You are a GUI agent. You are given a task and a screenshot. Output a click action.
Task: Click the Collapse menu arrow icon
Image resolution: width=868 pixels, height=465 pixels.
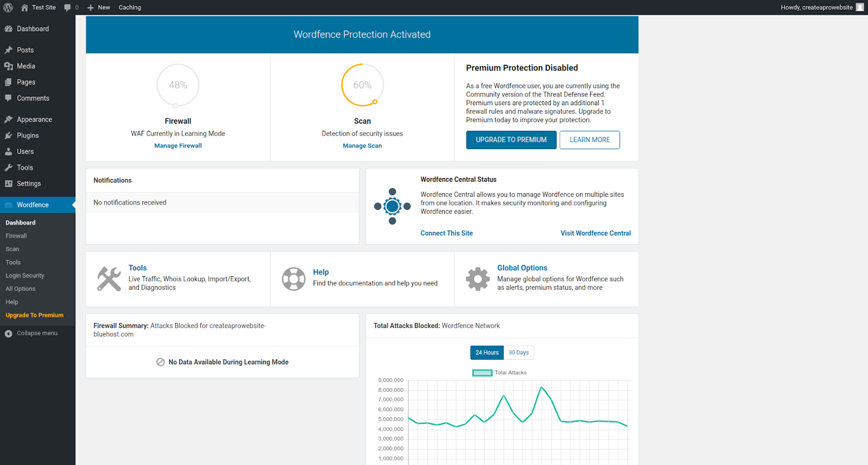(9, 334)
